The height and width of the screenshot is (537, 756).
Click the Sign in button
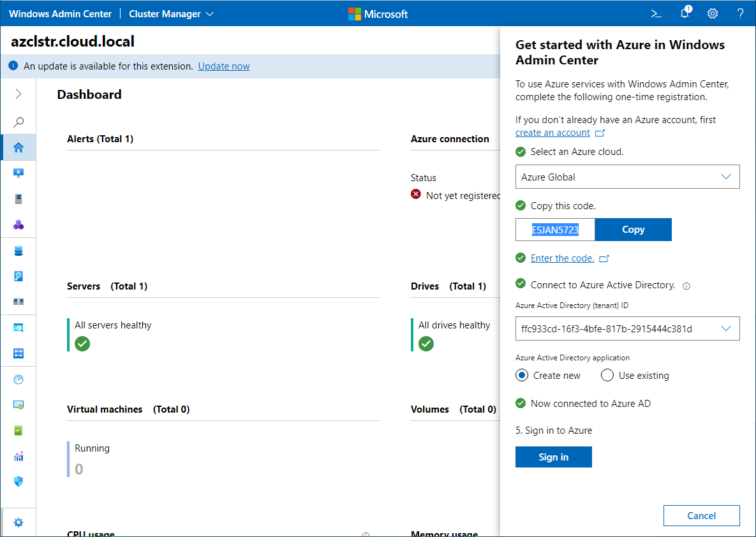553,457
